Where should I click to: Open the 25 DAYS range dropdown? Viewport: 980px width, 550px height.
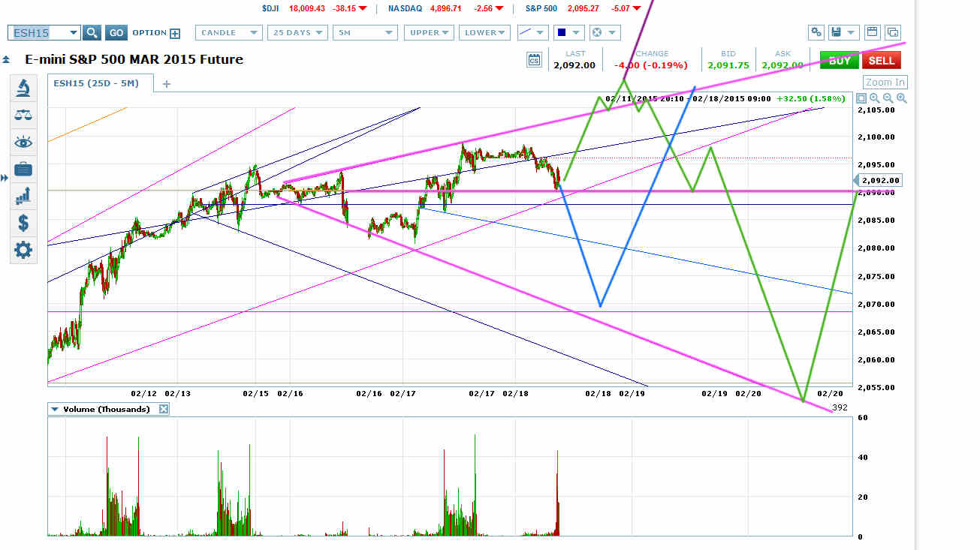[x=297, y=32]
